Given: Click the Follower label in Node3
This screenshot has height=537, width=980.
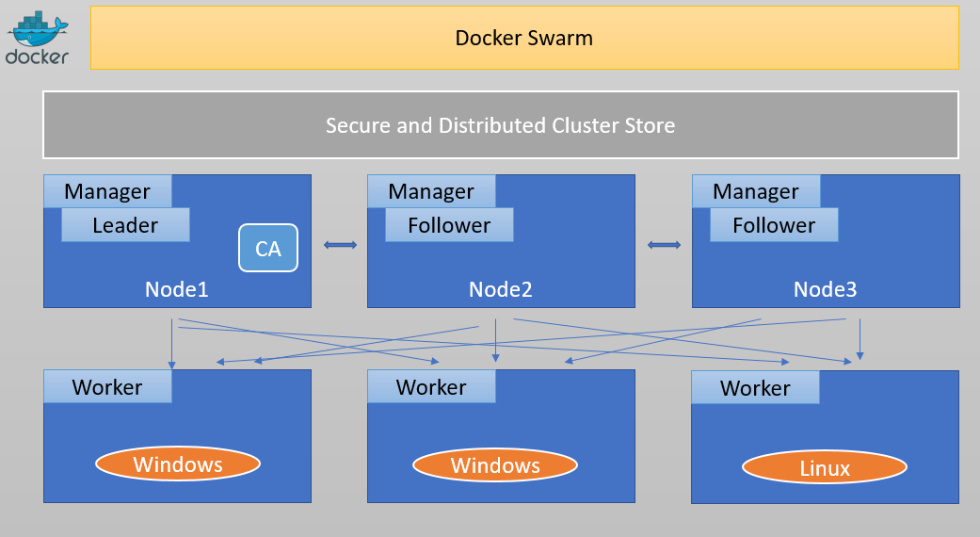Looking at the screenshot, I should click(774, 225).
